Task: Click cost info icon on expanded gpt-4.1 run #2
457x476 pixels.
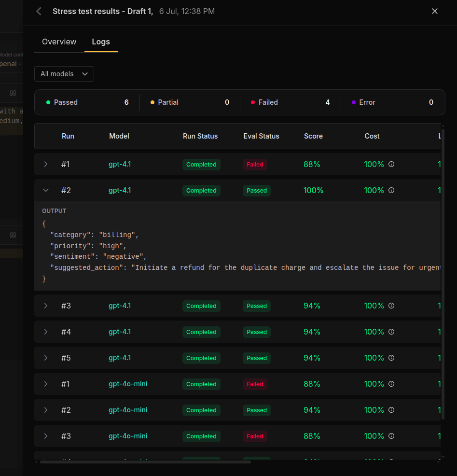Action: [391, 190]
